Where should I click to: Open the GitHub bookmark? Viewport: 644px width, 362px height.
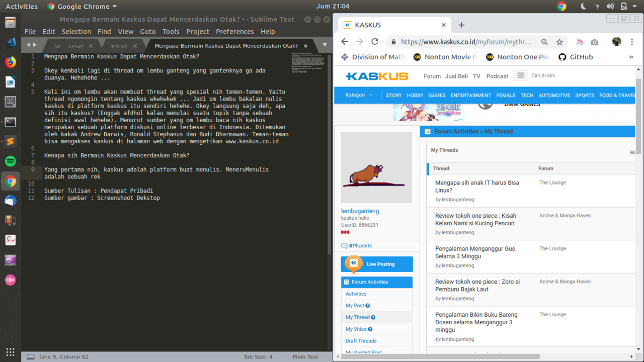(576, 57)
